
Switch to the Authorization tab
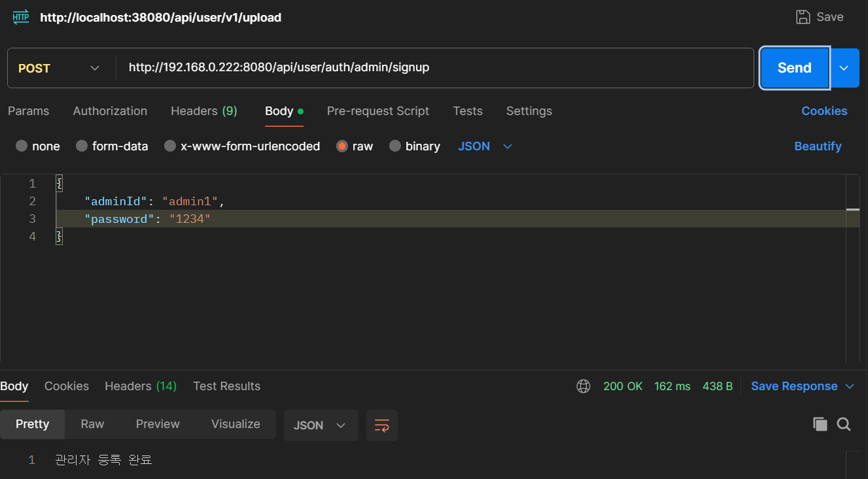(x=110, y=111)
